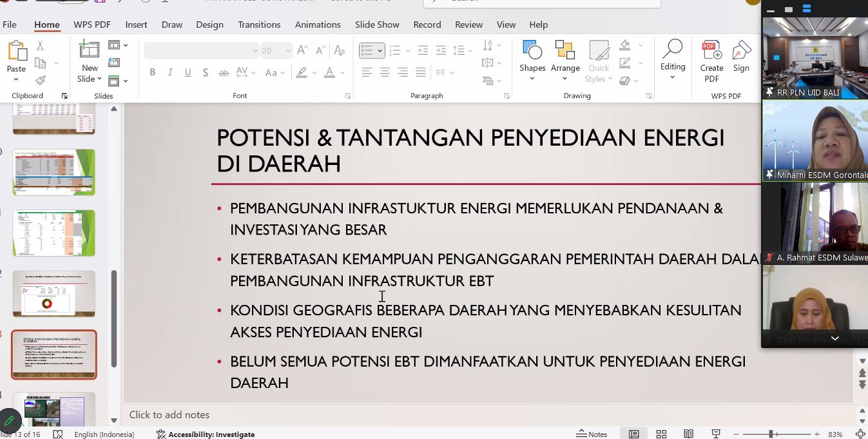Click the Reset slide icon
Image resolution: width=868 pixels, height=439 pixels.
[114, 63]
